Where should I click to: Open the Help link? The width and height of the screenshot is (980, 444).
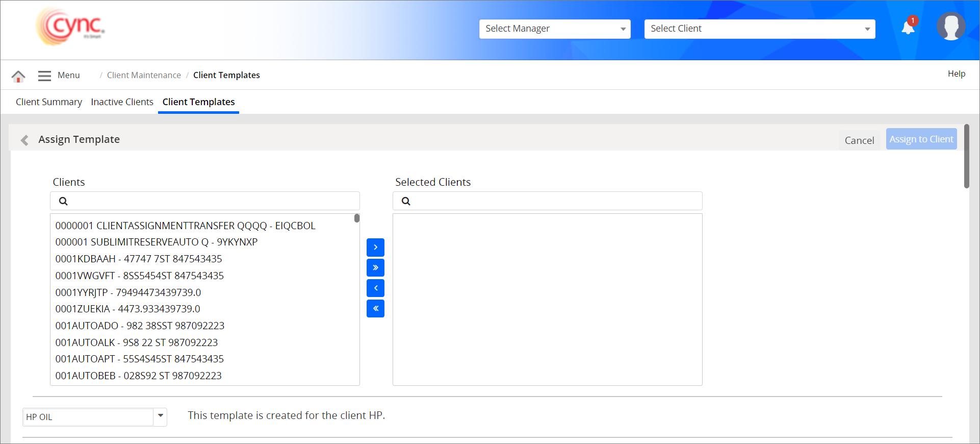[x=956, y=74]
